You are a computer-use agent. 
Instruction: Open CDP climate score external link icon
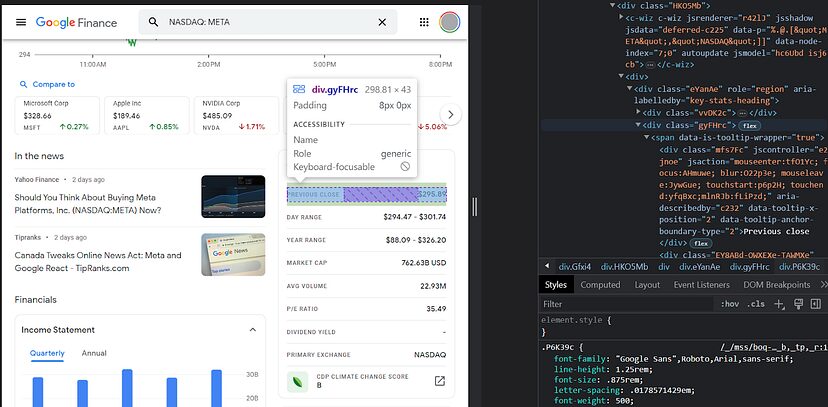[x=439, y=381]
